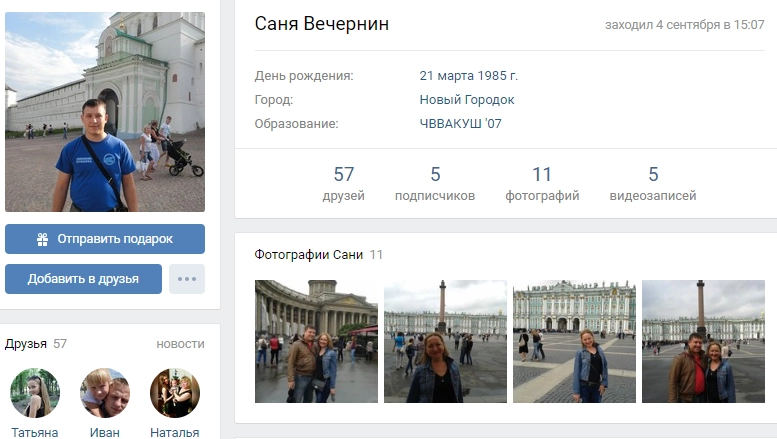
Task: Open the three-dots more actions menu
Action: pos(187,279)
